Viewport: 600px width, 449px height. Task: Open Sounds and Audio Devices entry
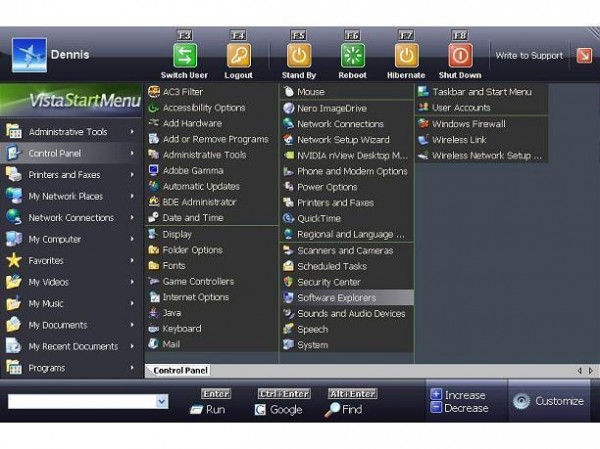347,313
